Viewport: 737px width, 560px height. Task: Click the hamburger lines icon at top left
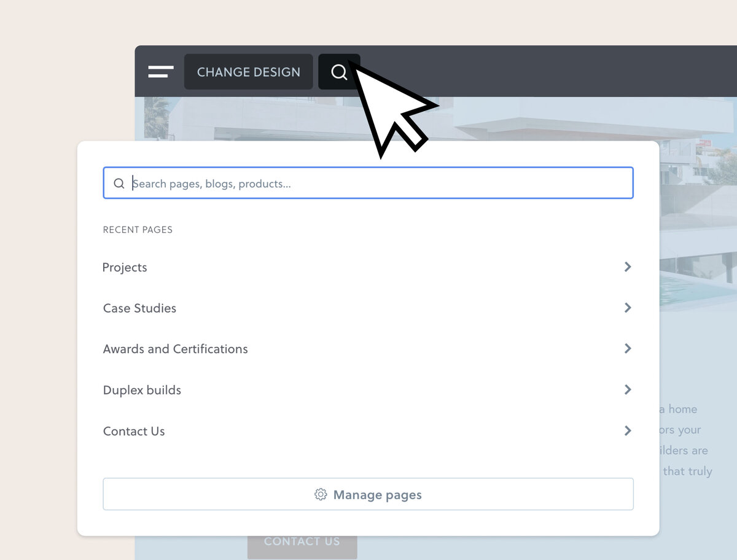[160, 71]
